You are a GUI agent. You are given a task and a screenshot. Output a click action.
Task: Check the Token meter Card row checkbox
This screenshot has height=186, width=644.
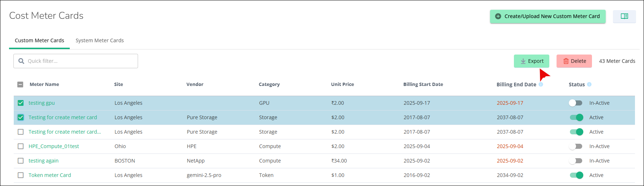click(x=21, y=175)
